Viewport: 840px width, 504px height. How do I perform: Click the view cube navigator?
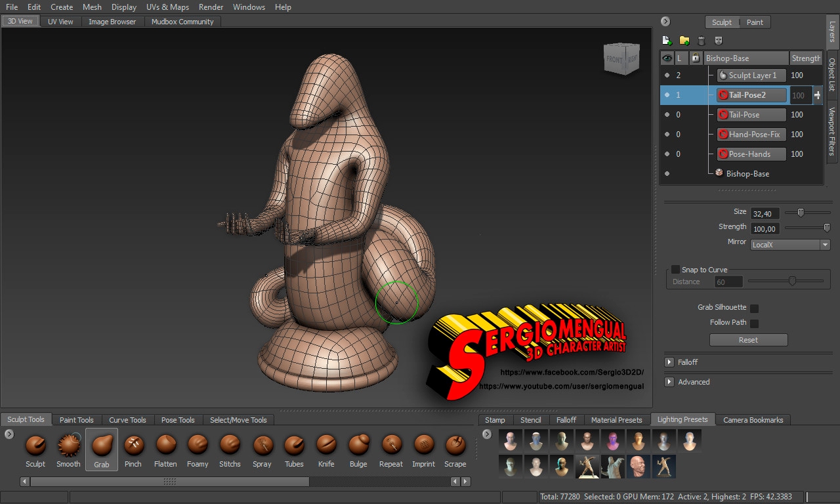[621, 60]
